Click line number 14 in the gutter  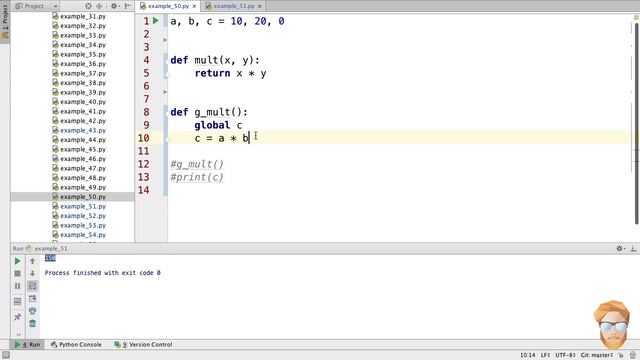click(143, 190)
